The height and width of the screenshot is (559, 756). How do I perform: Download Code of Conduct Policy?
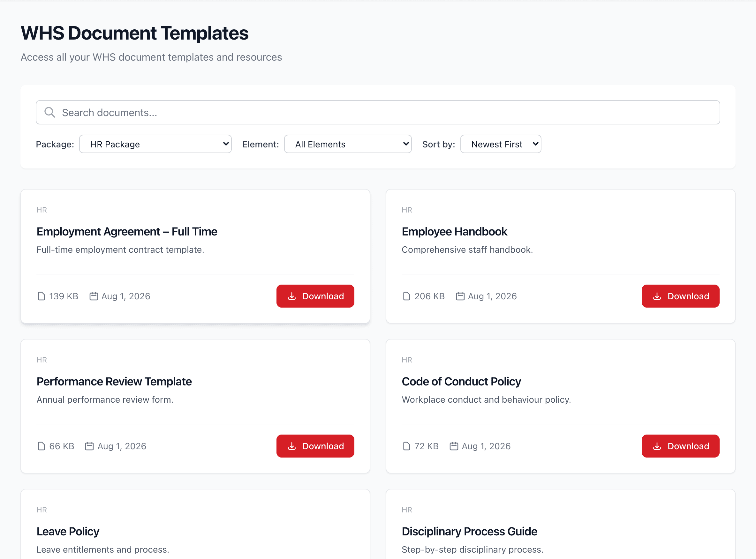680,446
